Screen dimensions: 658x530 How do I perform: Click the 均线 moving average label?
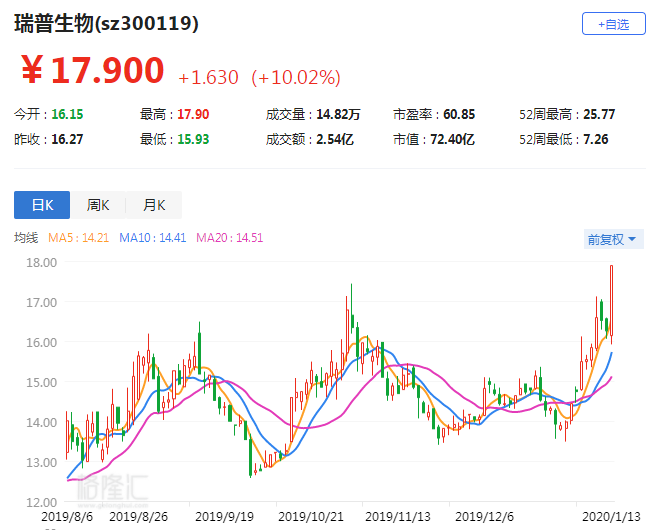coord(26,238)
